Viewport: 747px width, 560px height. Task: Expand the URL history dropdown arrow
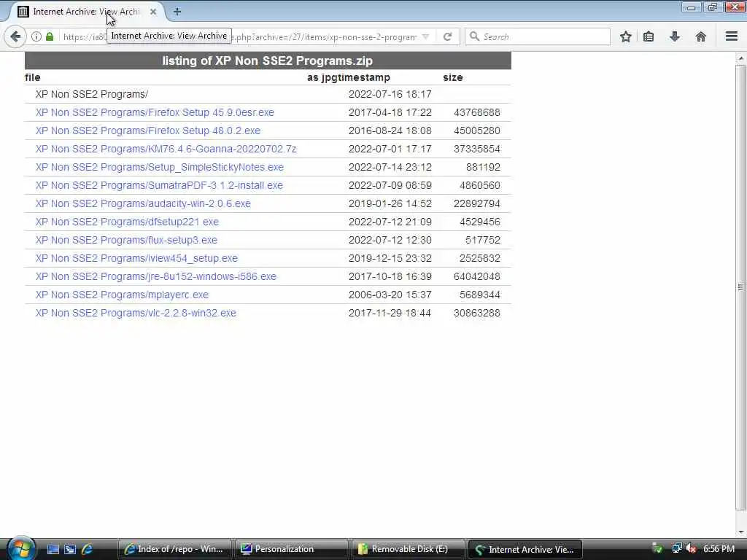(425, 36)
